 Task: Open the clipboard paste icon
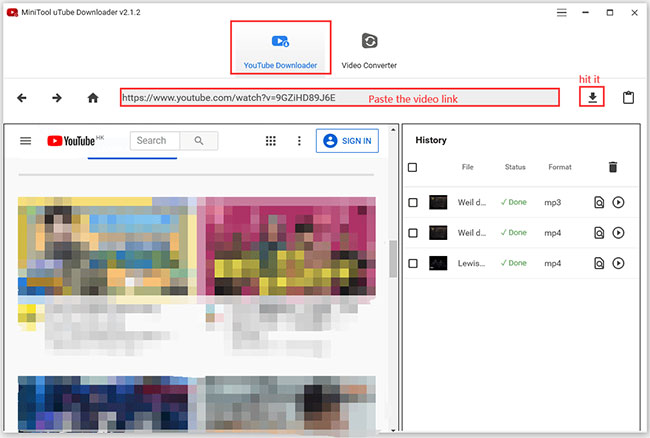tap(628, 98)
